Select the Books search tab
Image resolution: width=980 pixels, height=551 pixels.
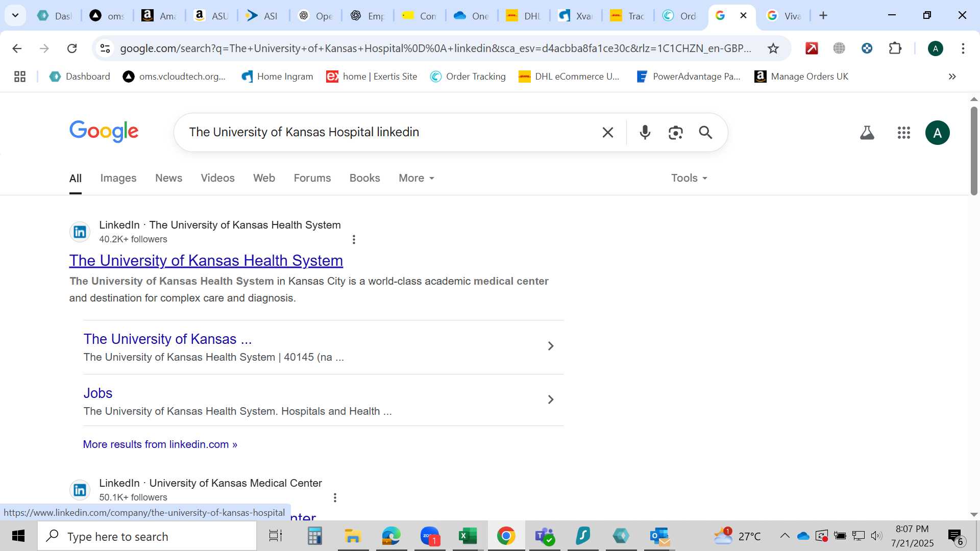[x=364, y=178]
